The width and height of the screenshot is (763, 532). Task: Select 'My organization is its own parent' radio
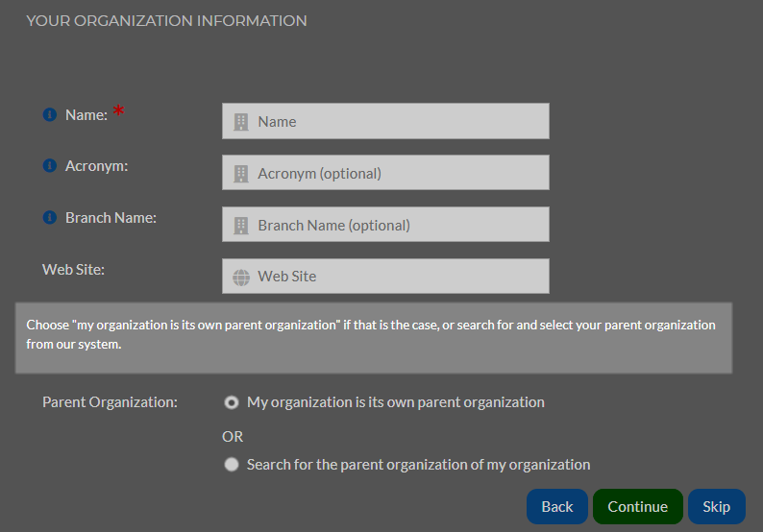click(x=232, y=402)
